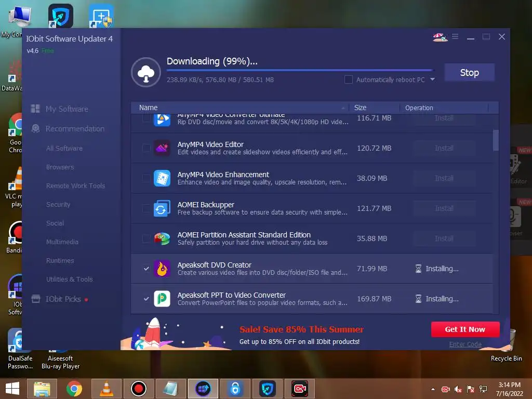This screenshot has width=532, height=399.
Task: Open VLC media player from taskbar
Action: pos(106,389)
